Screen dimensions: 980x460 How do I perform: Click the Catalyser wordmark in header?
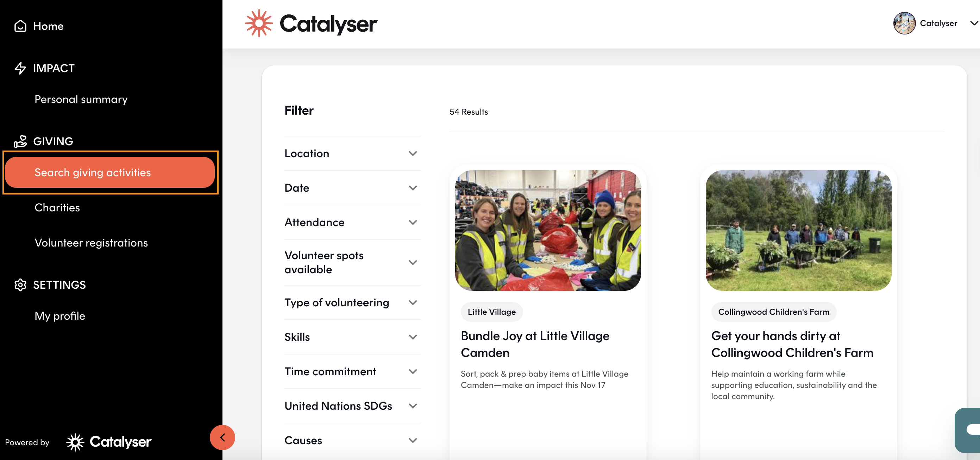[328, 24]
